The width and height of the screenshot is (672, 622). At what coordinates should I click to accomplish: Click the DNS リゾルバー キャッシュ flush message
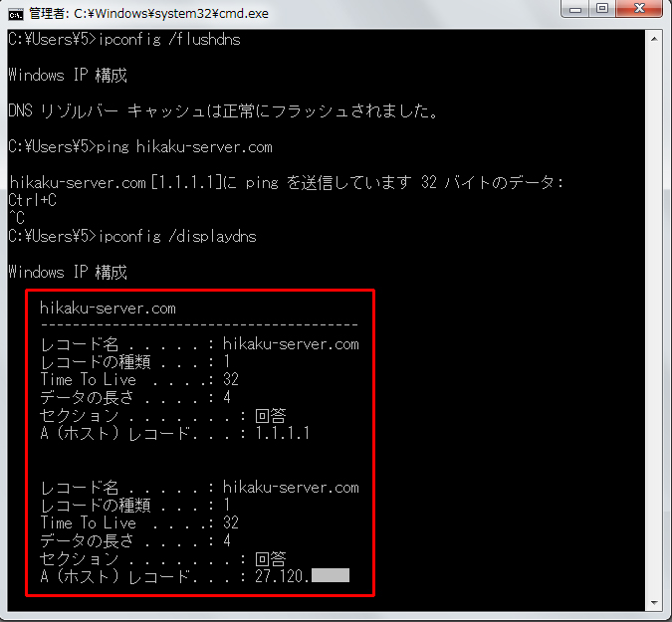(x=223, y=110)
